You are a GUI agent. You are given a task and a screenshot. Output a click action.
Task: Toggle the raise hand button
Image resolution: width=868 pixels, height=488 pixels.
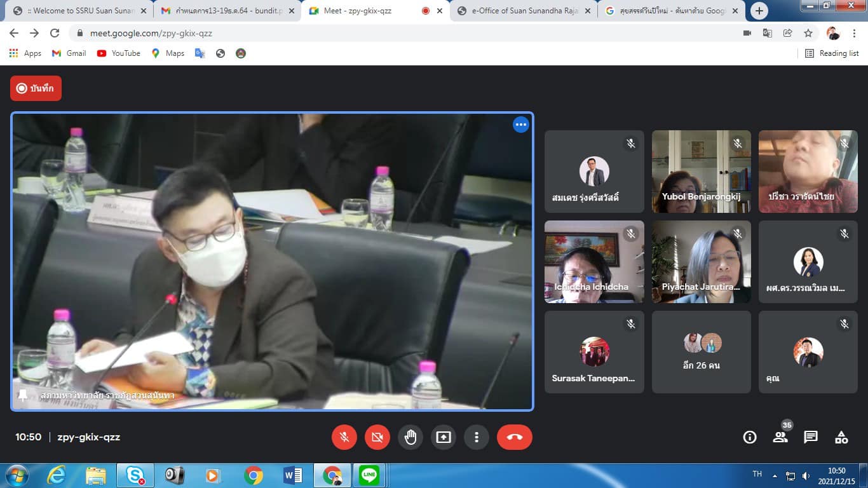click(410, 437)
